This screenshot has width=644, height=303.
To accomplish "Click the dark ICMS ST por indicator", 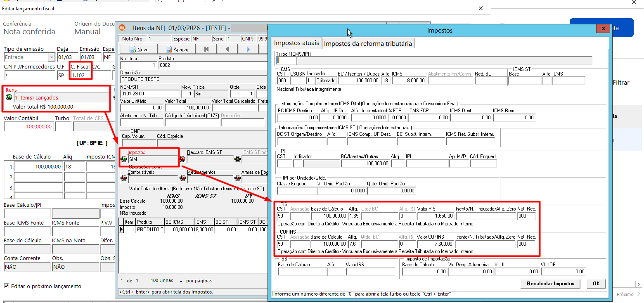I will [237, 159].
